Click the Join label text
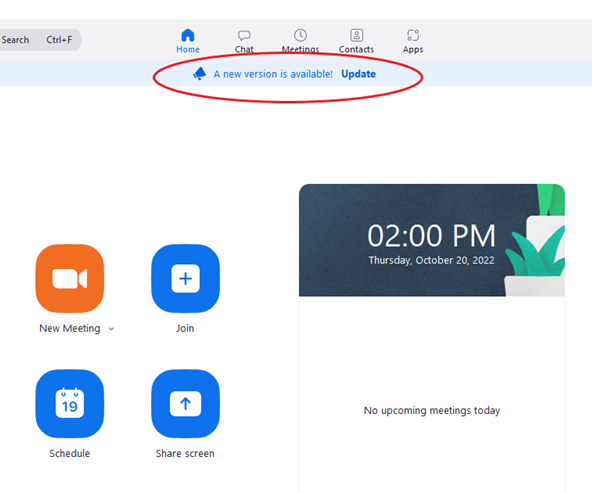Viewport: 592px width, 493px height. click(x=185, y=328)
